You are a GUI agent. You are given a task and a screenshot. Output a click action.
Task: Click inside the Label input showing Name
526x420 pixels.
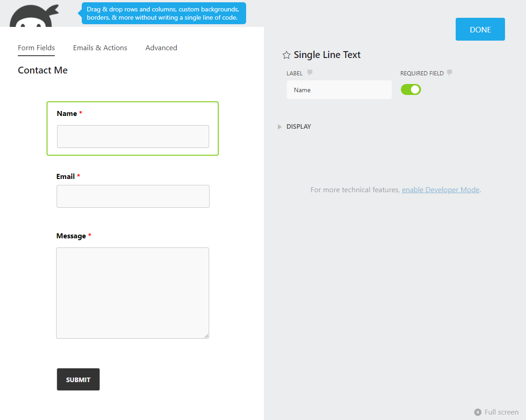(x=339, y=89)
